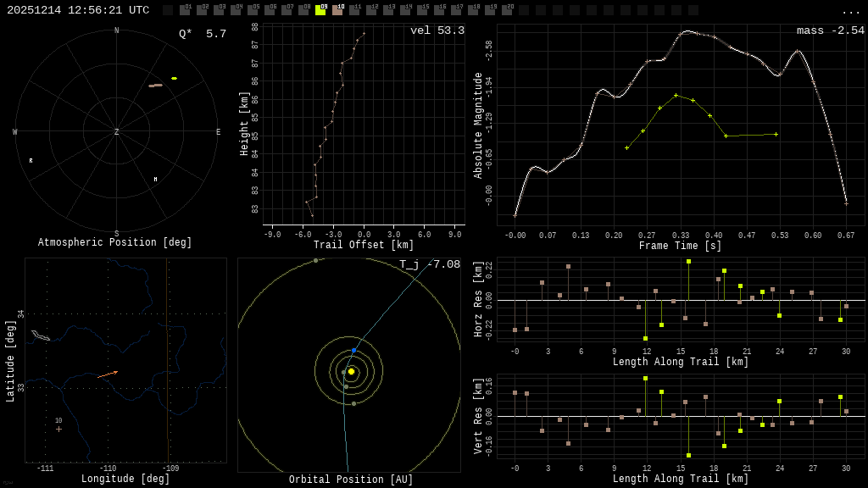Image resolution: width=868 pixels, height=488 pixels.
Task: Click the yellow meteor trace on sky plot
Action: (174, 78)
